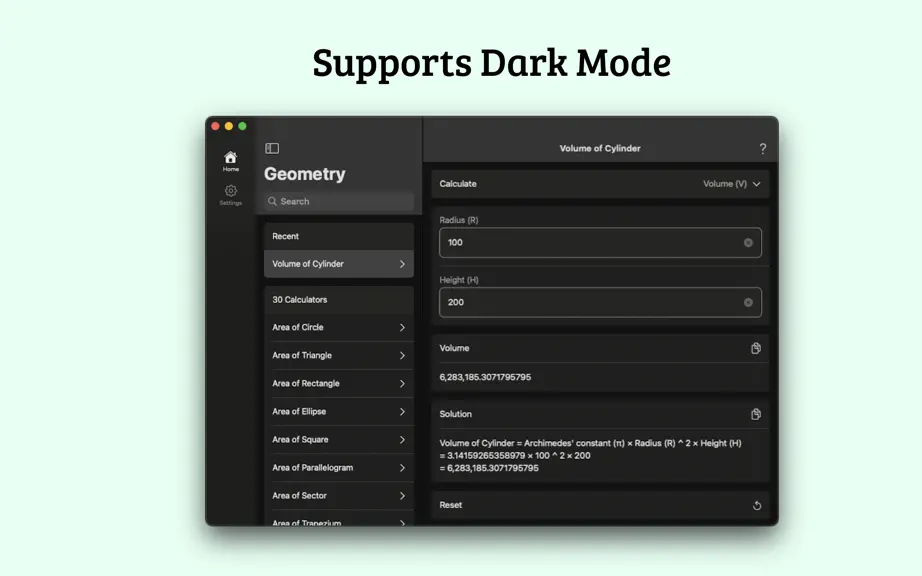Viewport: 922px width, 576px height.
Task: Expand the Area of Ellipse chevron
Action: pyautogui.click(x=402, y=411)
